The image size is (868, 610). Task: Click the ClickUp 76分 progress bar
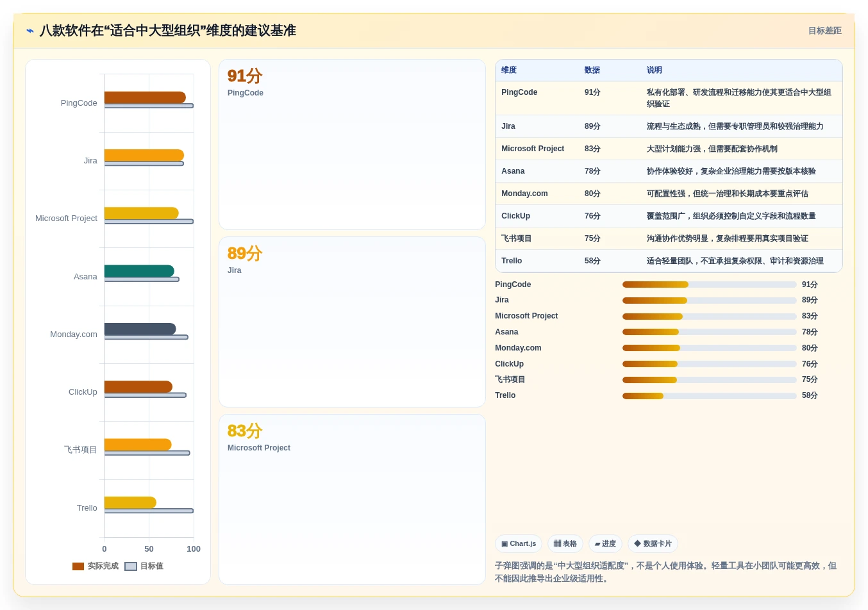[x=709, y=364]
